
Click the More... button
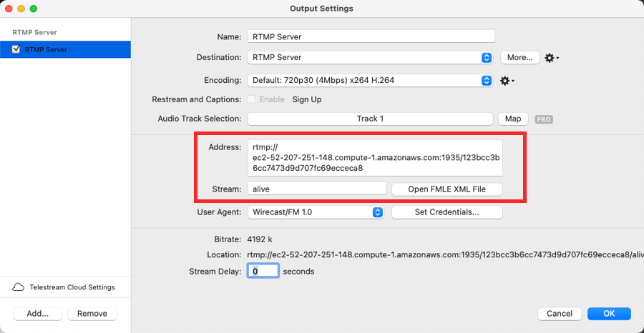(x=519, y=58)
